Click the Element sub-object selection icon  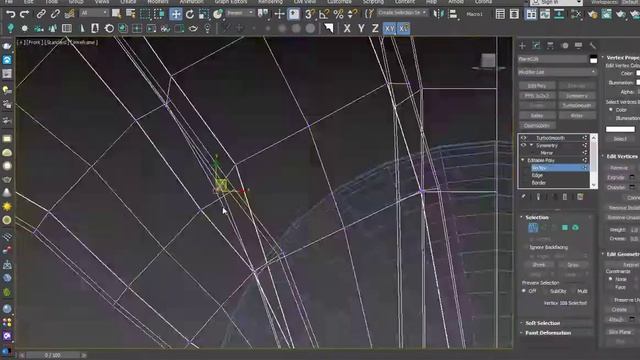click(x=576, y=228)
